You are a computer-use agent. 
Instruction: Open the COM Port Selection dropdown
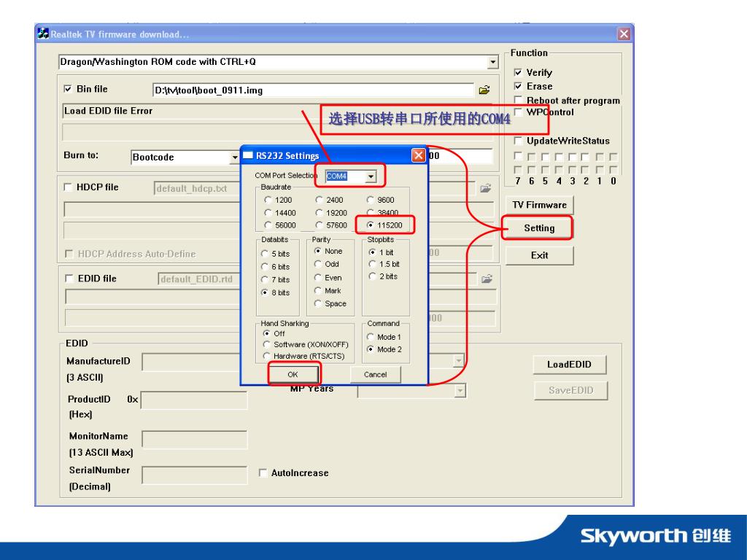371,176
